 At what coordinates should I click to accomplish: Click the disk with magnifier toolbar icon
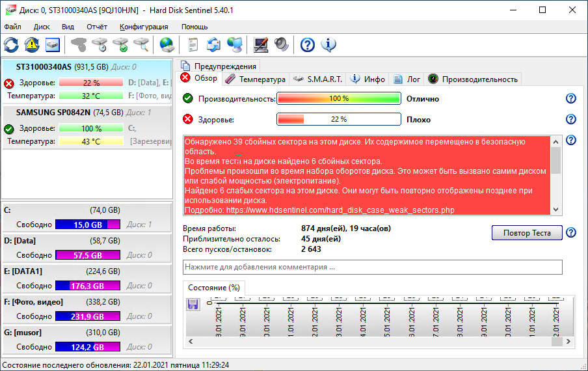click(x=141, y=45)
